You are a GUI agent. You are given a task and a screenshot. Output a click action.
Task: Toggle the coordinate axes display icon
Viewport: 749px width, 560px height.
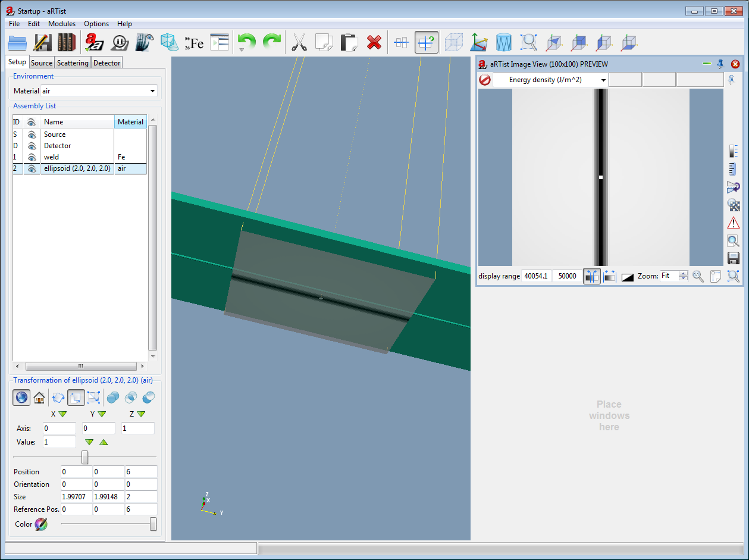(x=479, y=43)
